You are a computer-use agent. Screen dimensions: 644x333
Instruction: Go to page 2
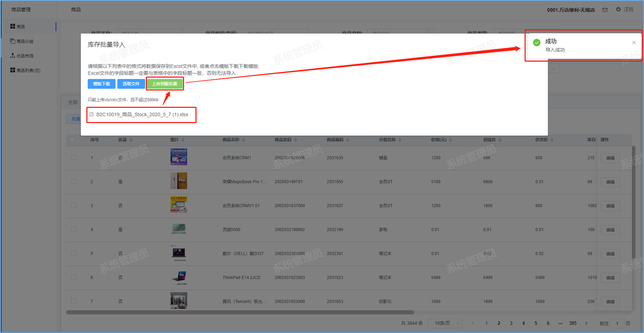pos(499,323)
